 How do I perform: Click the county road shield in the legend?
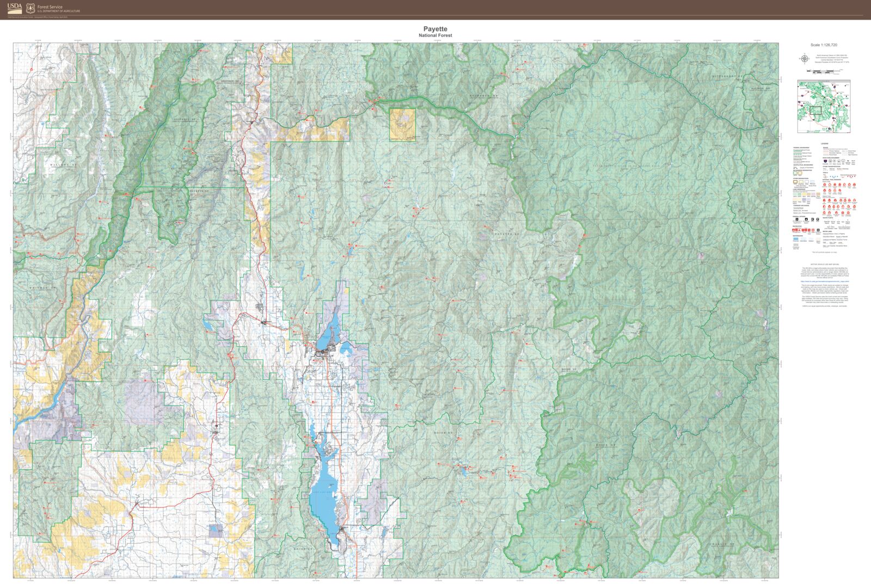(838, 161)
